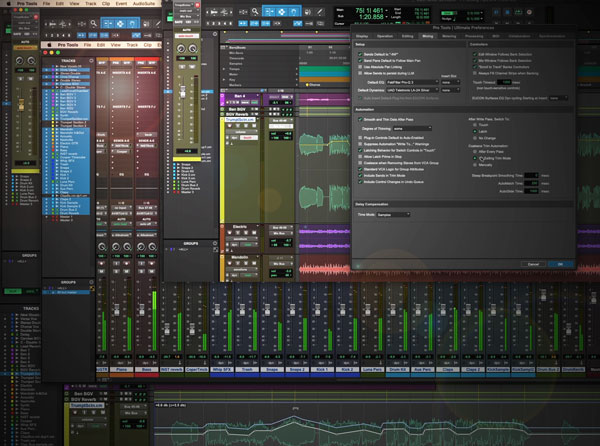Expand the Tempo ruler triangle

[224, 69]
